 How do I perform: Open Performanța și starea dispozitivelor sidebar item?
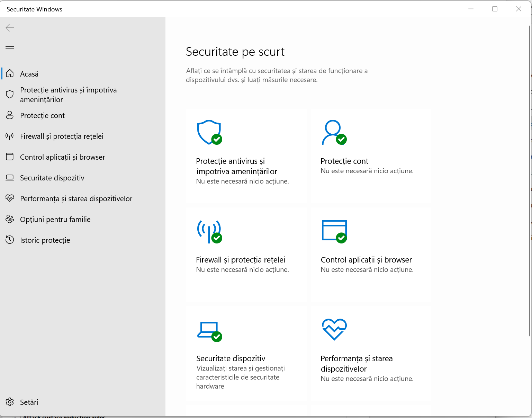pos(76,199)
